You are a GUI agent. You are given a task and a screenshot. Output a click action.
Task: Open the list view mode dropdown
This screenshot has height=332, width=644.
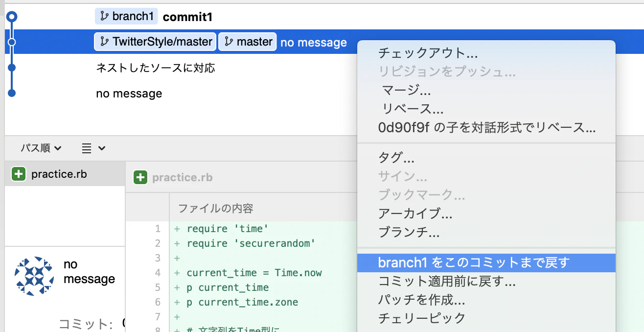tap(93, 148)
